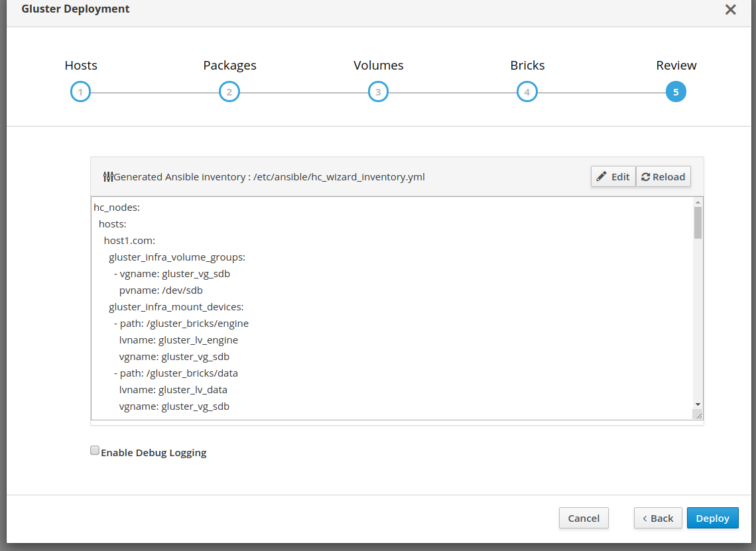Viewport: 756px width, 551px height.
Task: Go to step 2 Packages circle
Action: click(229, 92)
